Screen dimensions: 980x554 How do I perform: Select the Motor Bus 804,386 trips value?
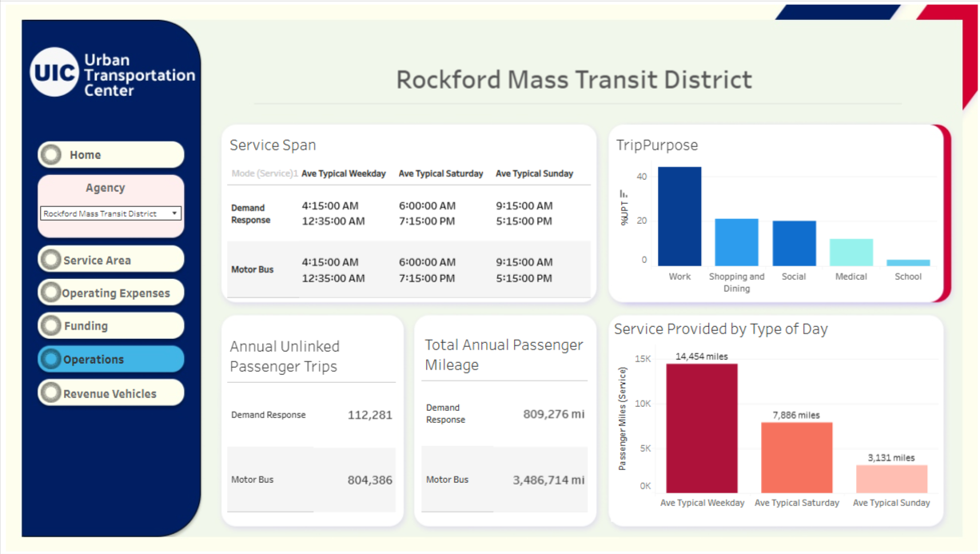point(369,480)
